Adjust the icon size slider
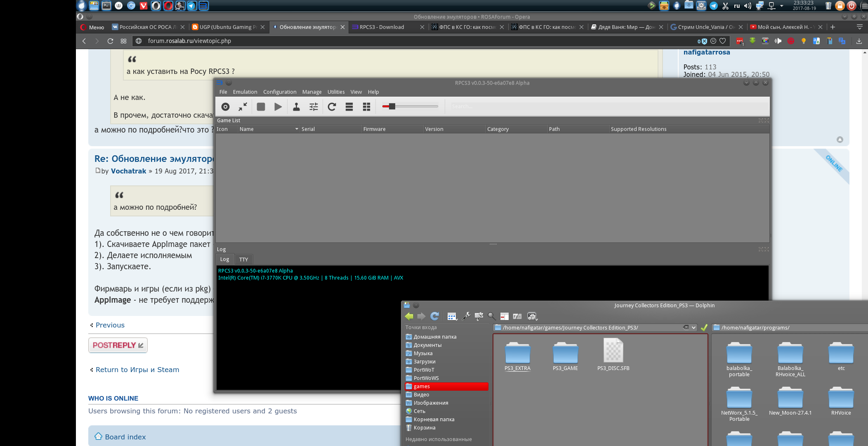The image size is (868, 446). click(x=392, y=107)
